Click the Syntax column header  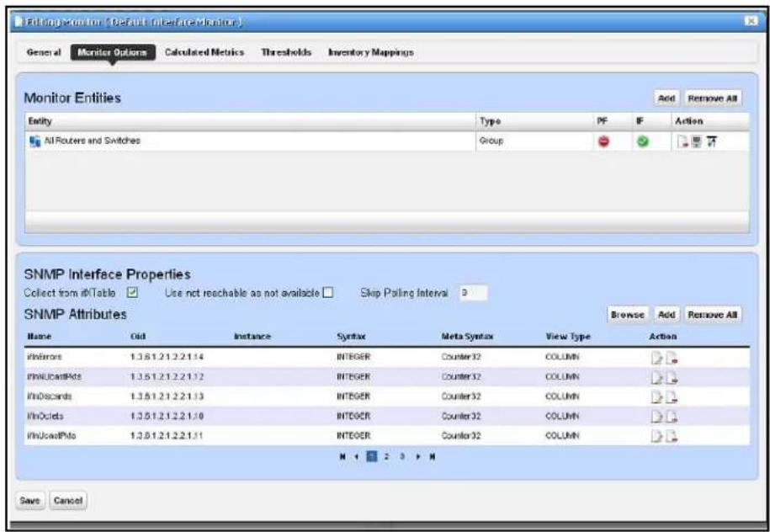[351, 337]
